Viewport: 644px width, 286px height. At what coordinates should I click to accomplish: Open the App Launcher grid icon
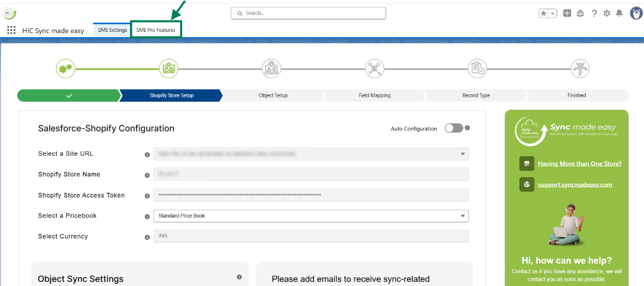(11, 30)
